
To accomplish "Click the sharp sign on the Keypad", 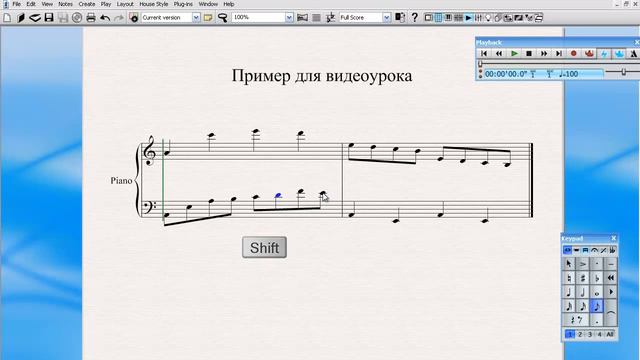I will tap(583, 278).
